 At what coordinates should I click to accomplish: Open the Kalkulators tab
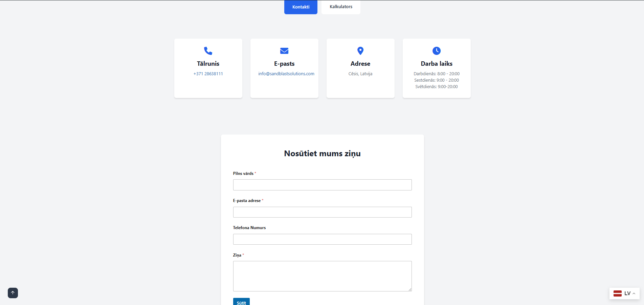point(341,7)
